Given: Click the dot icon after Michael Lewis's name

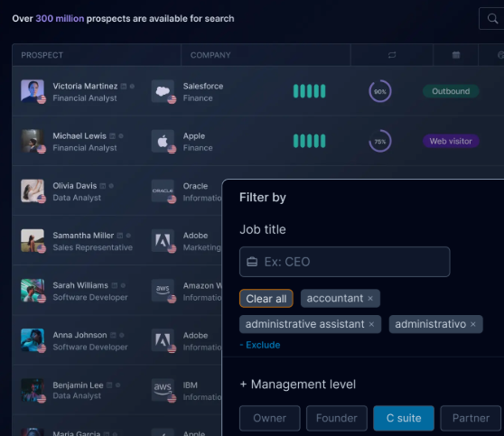Looking at the screenshot, I should tap(121, 136).
